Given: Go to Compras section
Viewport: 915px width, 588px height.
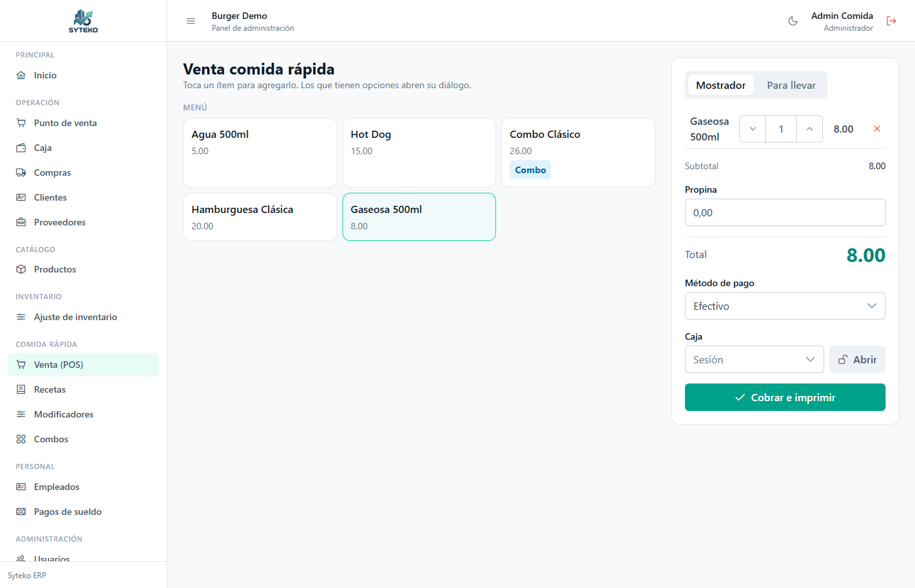Looking at the screenshot, I should pos(83,172).
